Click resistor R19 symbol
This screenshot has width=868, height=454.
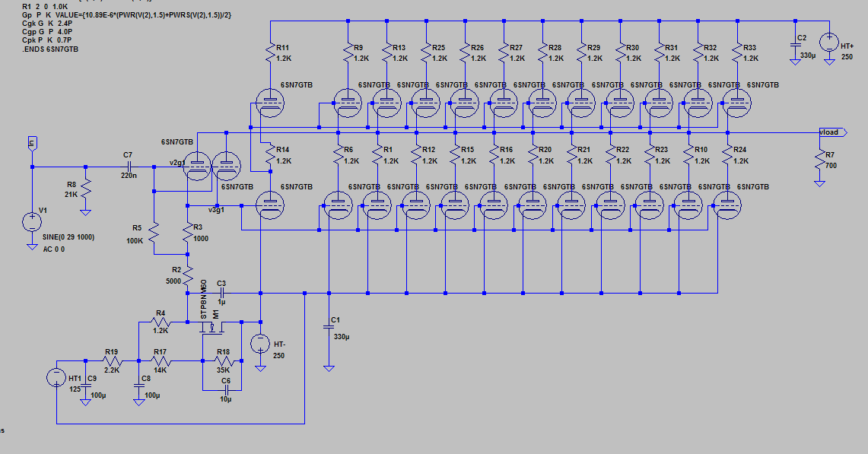(111, 361)
